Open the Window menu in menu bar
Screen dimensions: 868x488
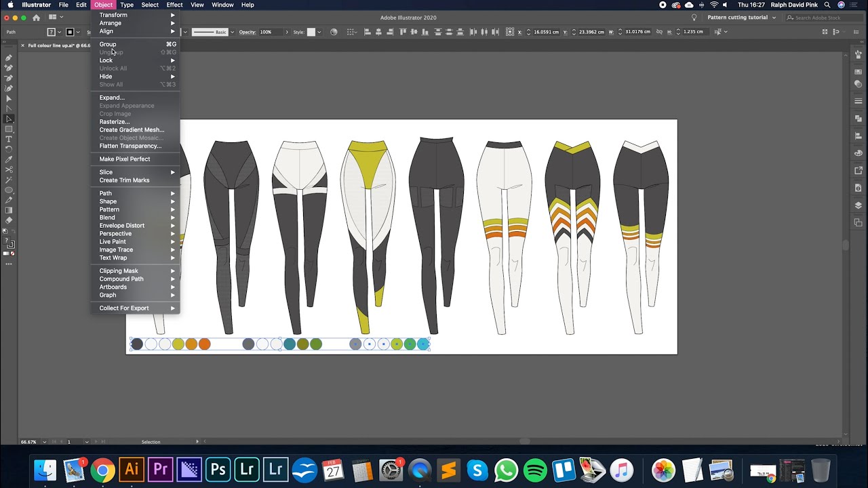click(x=222, y=5)
